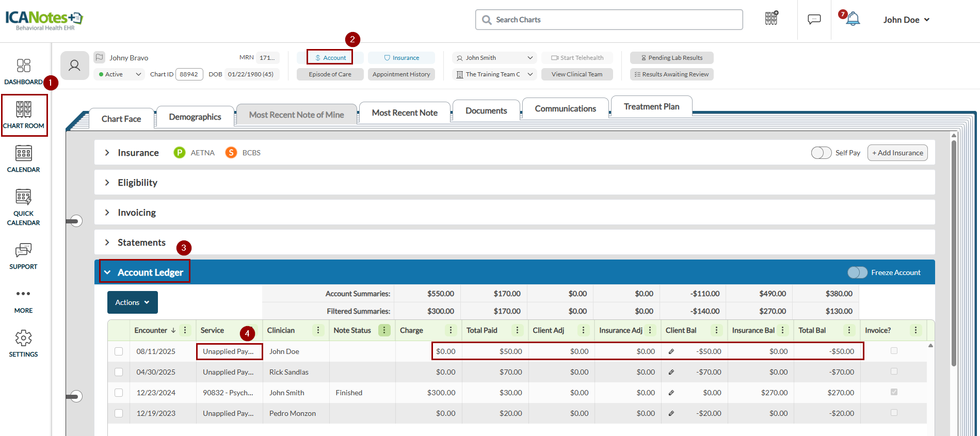Open The Training Team dropdown
The image size is (980, 436).
494,74
